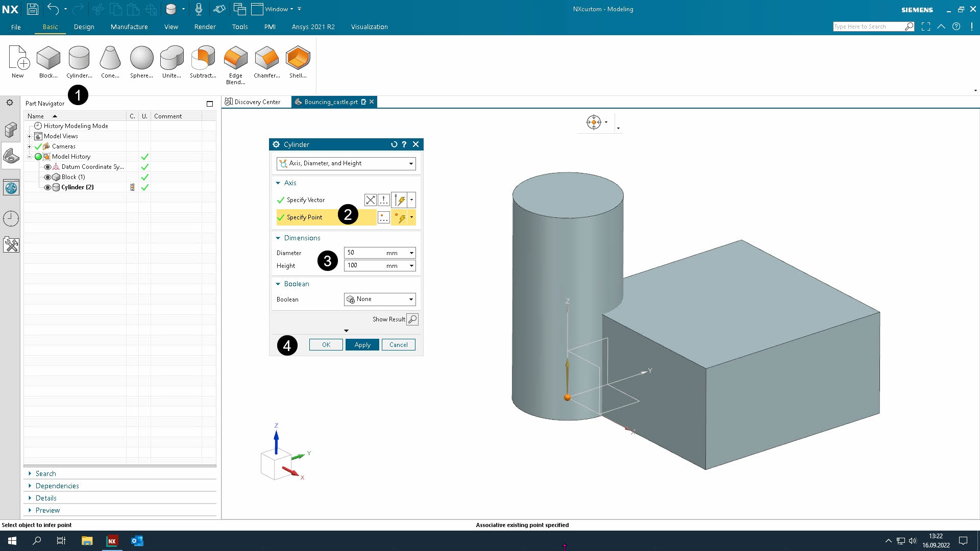Reset the Cylinder dialog
Image resolution: width=980 pixels, height=551 pixels.
[x=394, y=144]
